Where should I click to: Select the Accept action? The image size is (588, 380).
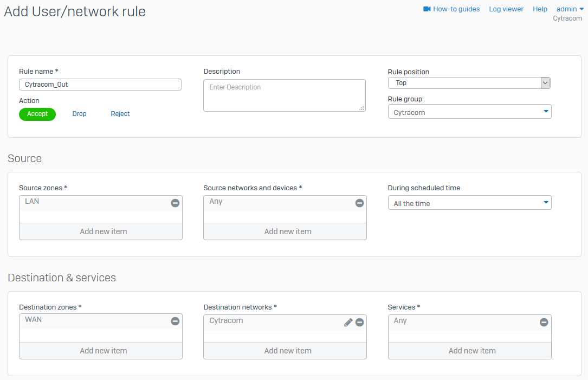pos(37,114)
